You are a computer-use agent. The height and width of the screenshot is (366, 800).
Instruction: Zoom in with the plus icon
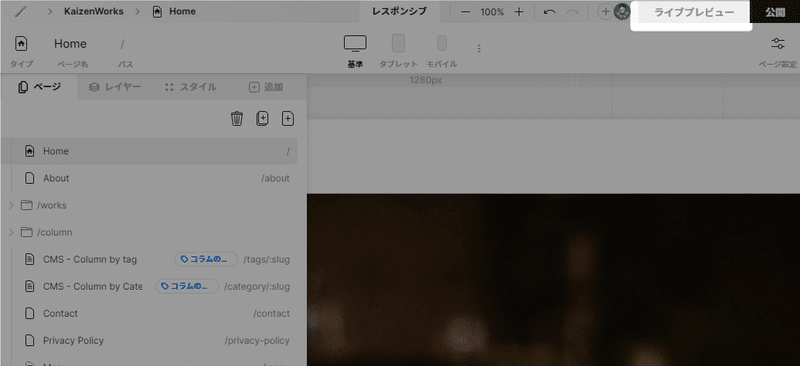(519, 12)
